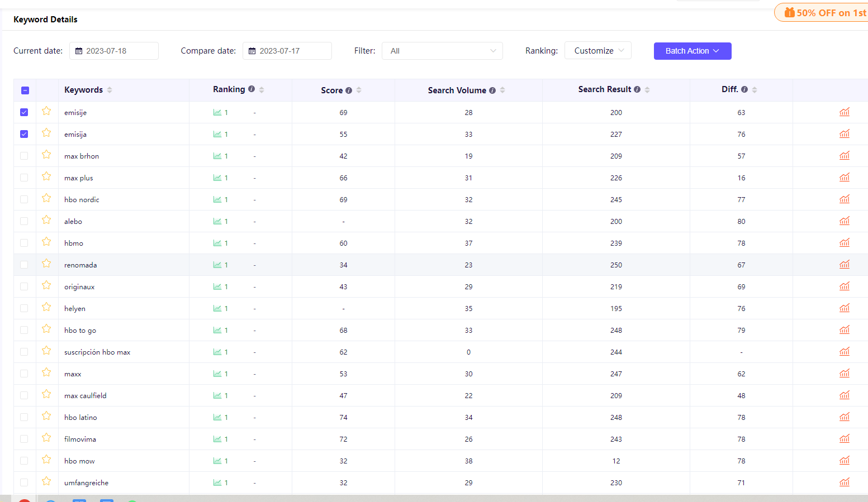Open trend chart for emisija row
The width and height of the screenshot is (868, 502).
(845, 133)
